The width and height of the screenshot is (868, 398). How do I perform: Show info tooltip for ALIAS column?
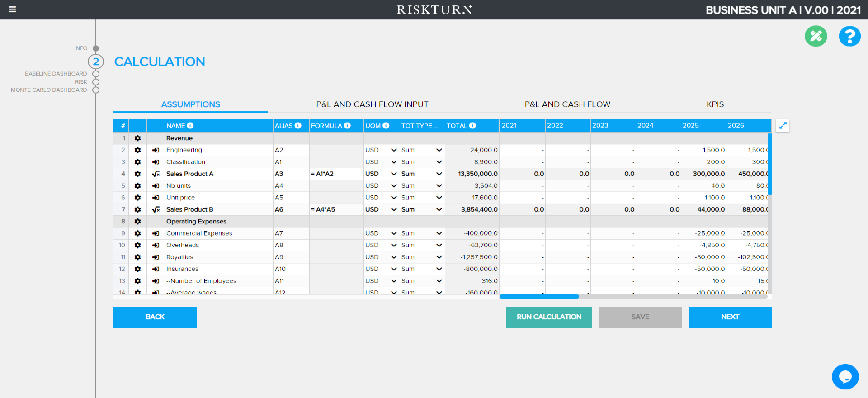[298, 126]
